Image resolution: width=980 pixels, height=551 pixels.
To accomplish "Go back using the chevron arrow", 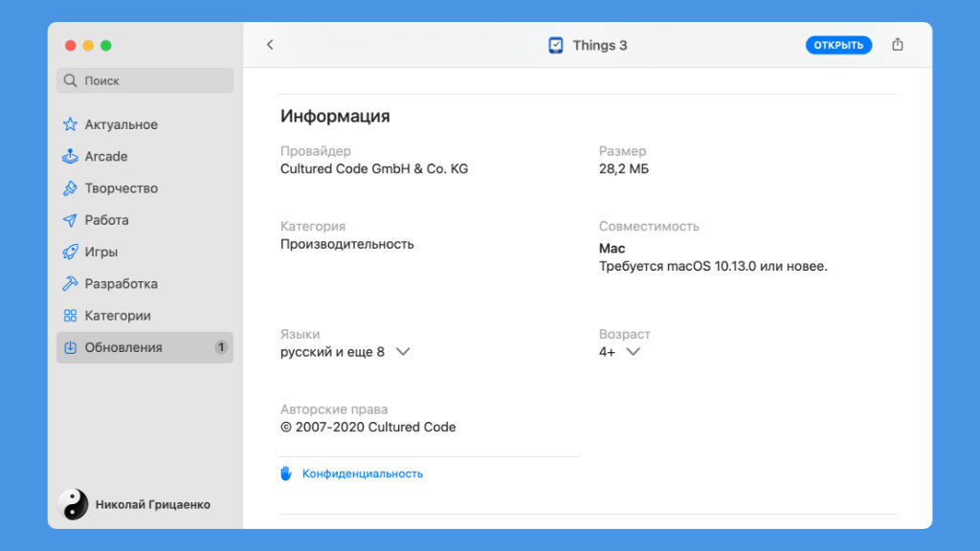I will click(x=270, y=45).
